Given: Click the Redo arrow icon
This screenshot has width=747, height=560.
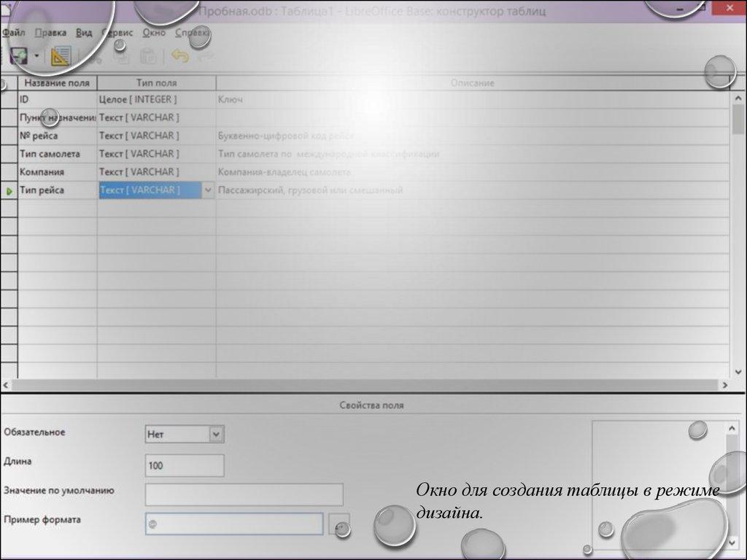Looking at the screenshot, I should point(206,56).
